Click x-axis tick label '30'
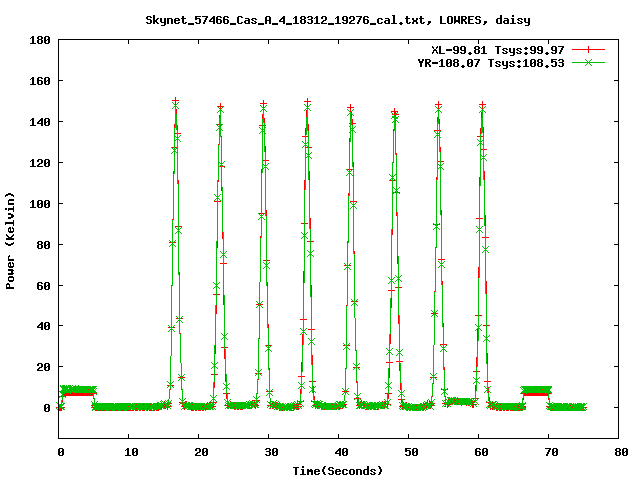This screenshot has height=480, width=640. 271,452
